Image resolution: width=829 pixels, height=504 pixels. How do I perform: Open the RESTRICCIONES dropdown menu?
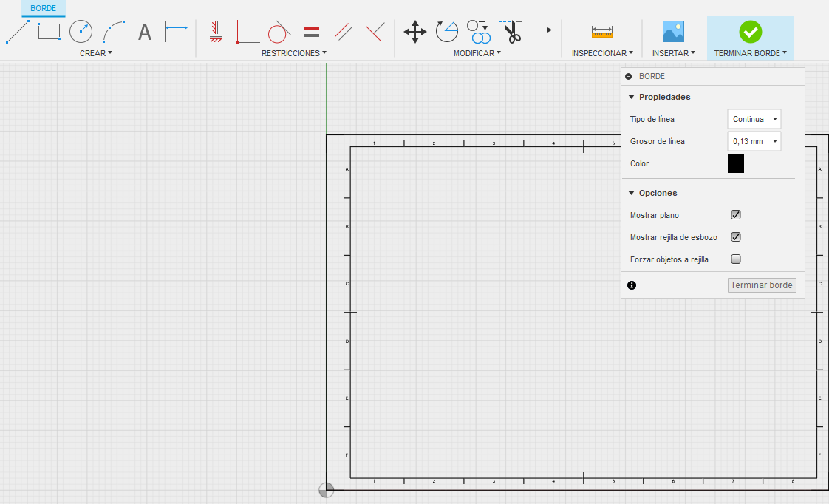(x=294, y=53)
